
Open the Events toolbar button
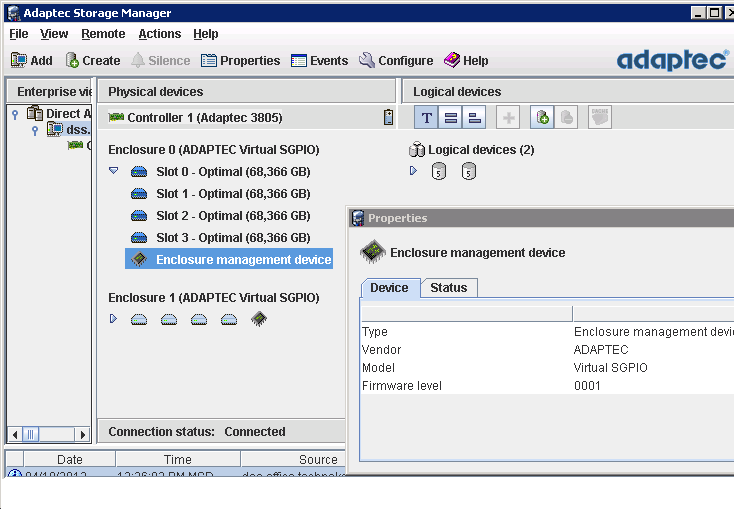319,60
